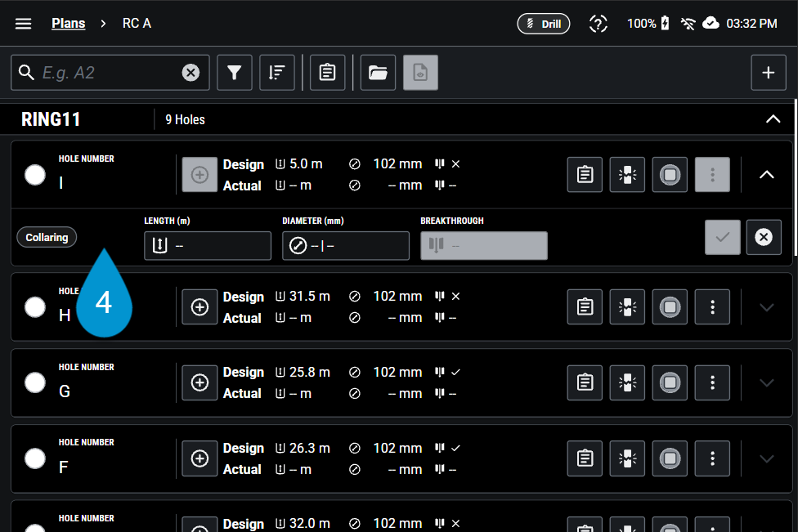Confirm the hole I entry with checkmark
The height and width of the screenshot is (532, 798).
(x=722, y=237)
